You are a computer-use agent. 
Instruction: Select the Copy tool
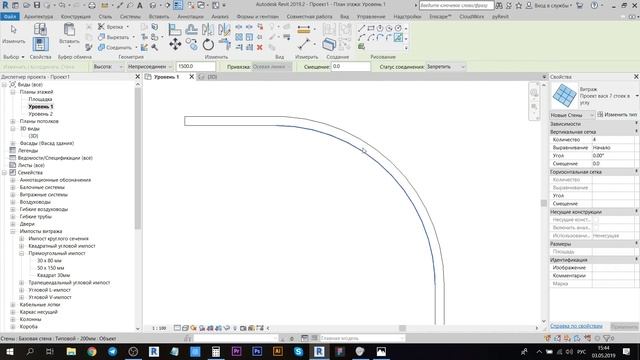[x=191, y=44]
